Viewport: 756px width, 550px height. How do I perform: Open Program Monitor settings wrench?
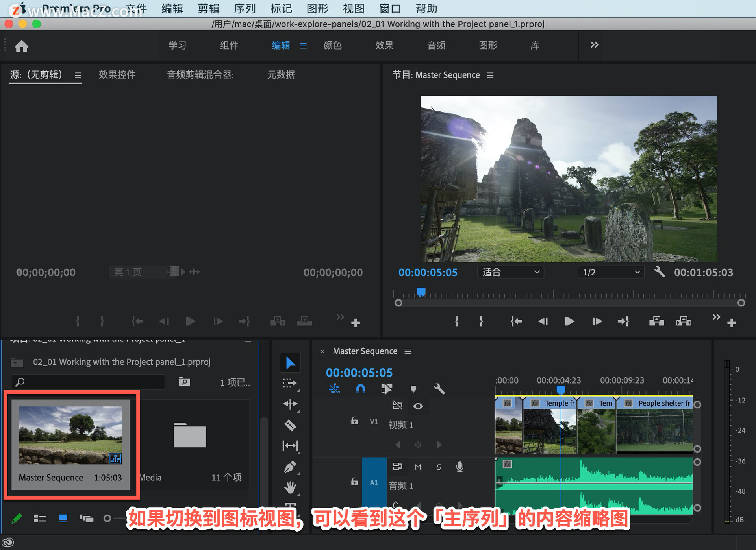pyautogui.click(x=659, y=272)
